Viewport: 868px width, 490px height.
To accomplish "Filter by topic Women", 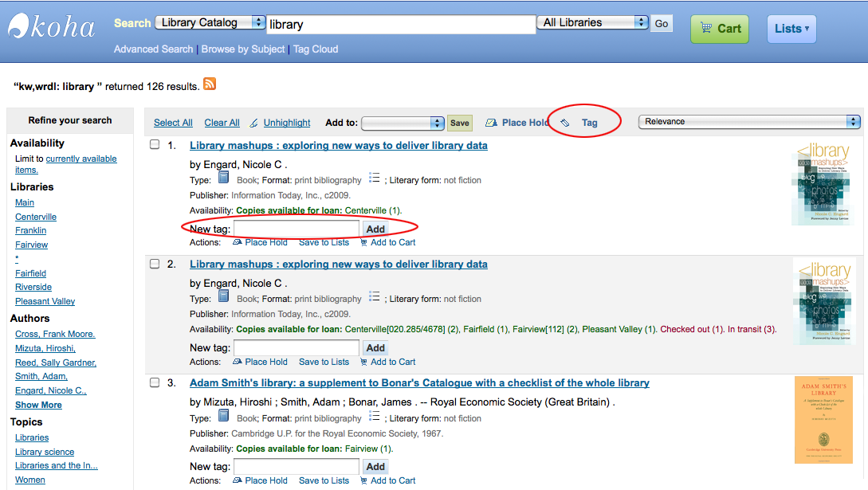I will click(30, 480).
